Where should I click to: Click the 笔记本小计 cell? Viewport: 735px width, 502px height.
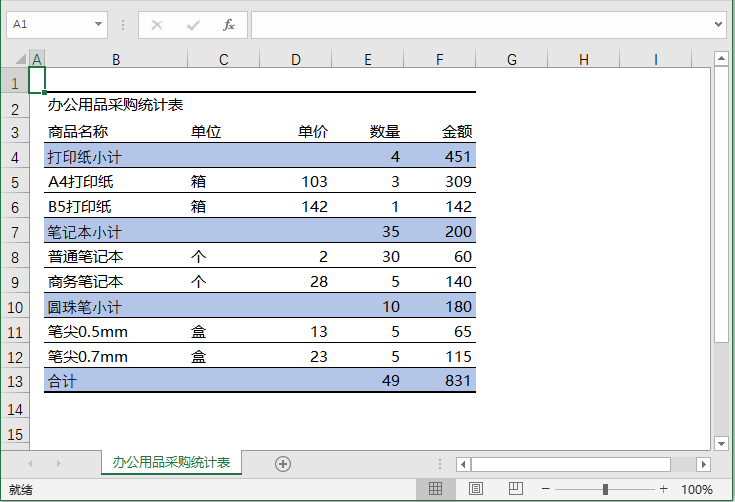pyautogui.click(x=116, y=232)
